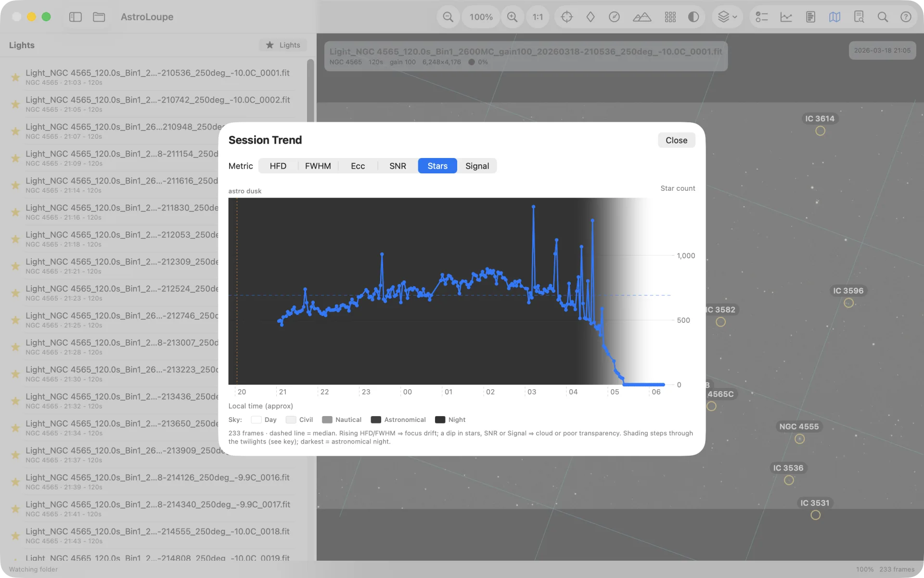924x578 pixels.
Task: Click the image filename header overlay
Action: tap(526, 56)
